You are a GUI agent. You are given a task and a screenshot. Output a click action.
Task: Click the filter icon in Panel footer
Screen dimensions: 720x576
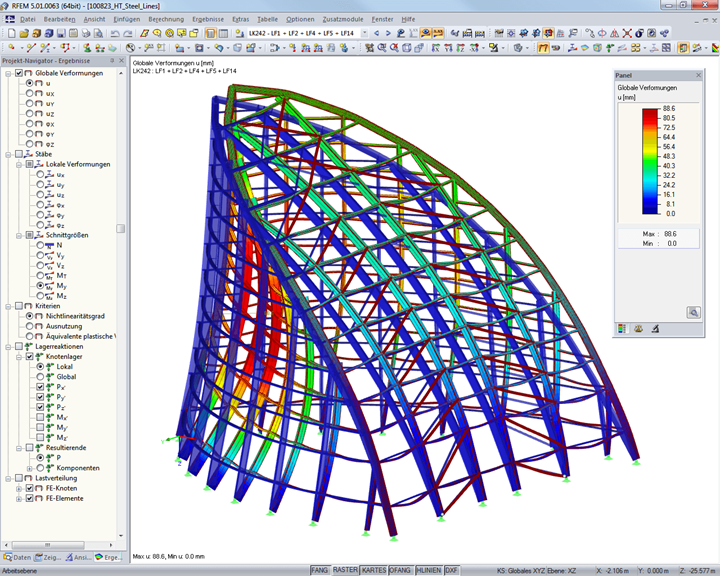point(655,328)
